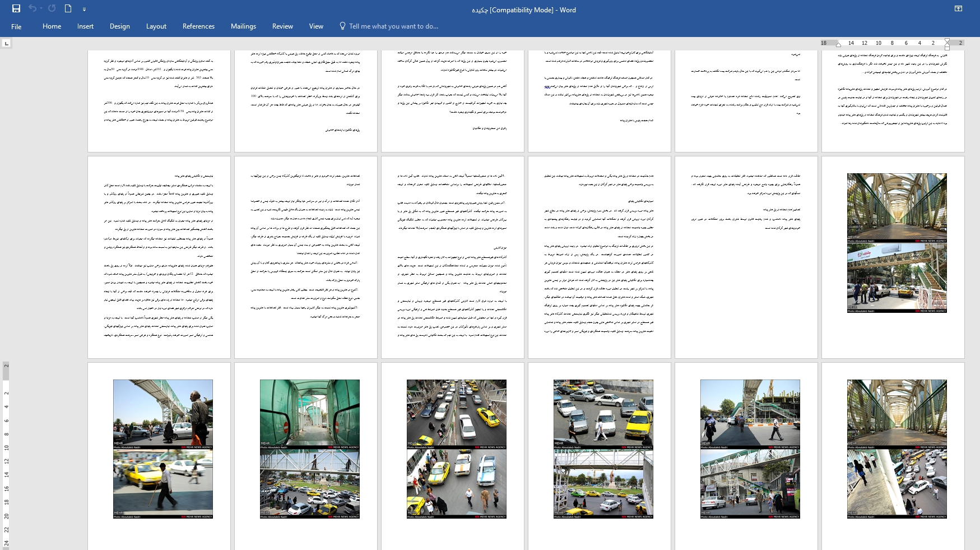
Task: Click the Repeat/Redo icon
Action: tap(52, 8)
